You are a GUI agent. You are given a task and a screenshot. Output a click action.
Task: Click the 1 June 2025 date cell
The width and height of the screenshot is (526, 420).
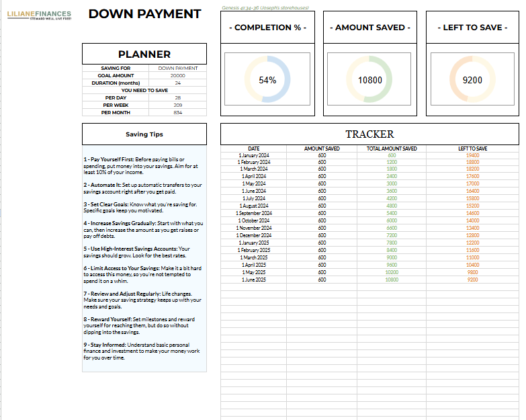[x=253, y=280]
